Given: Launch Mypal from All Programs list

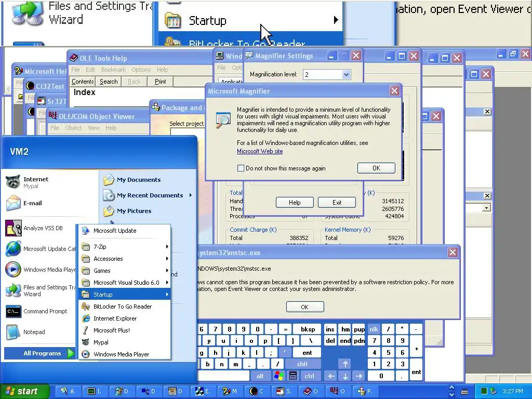Looking at the screenshot, I should click(x=125, y=342).
